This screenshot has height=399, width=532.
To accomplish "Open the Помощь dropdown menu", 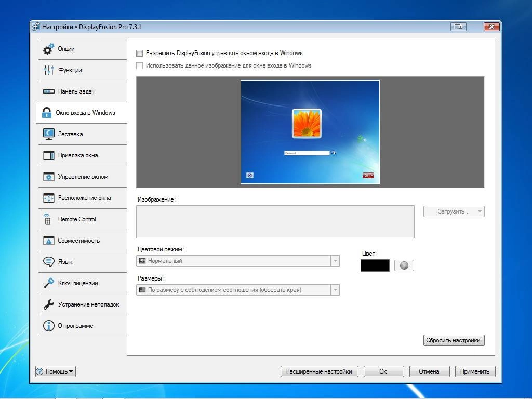I will tap(56, 371).
